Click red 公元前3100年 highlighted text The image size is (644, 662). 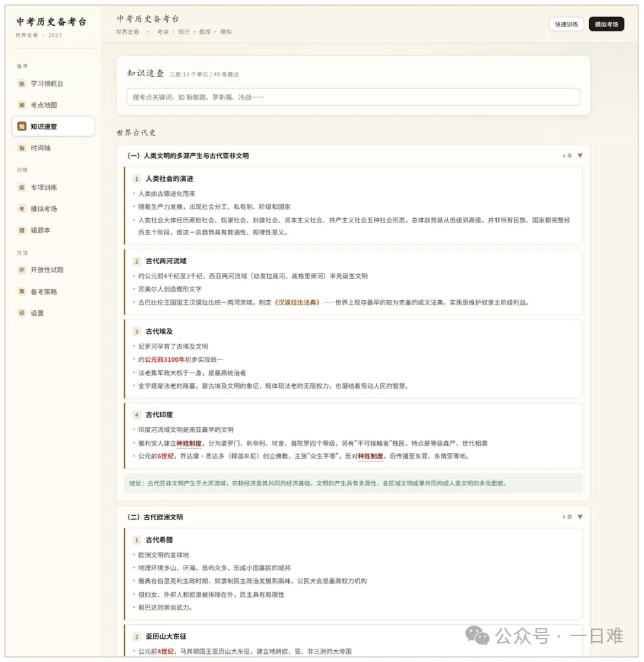[165, 359]
